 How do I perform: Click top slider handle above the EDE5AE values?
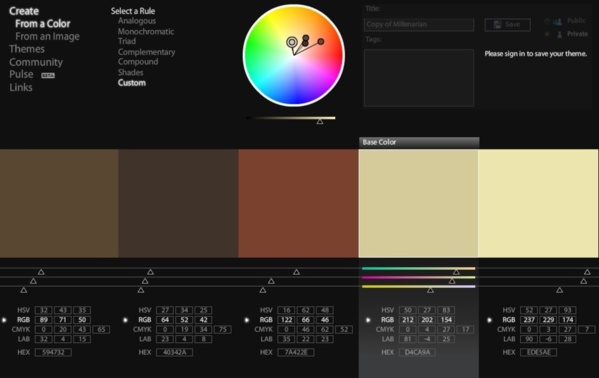(x=587, y=272)
